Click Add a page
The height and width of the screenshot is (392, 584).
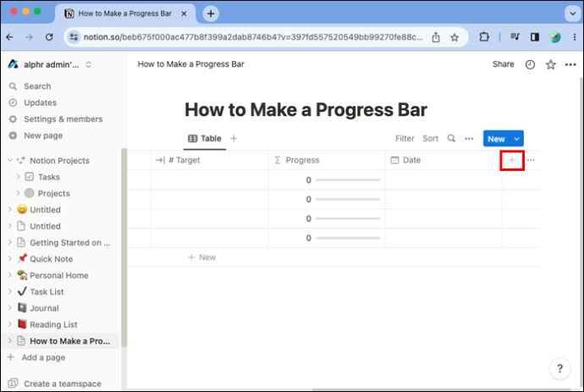coord(36,358)
